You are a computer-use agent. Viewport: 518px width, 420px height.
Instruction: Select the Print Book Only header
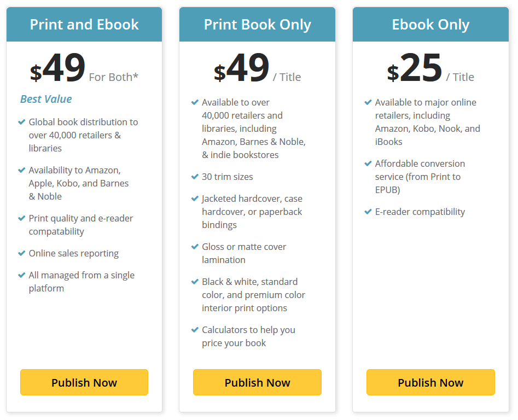pos(257,25)
